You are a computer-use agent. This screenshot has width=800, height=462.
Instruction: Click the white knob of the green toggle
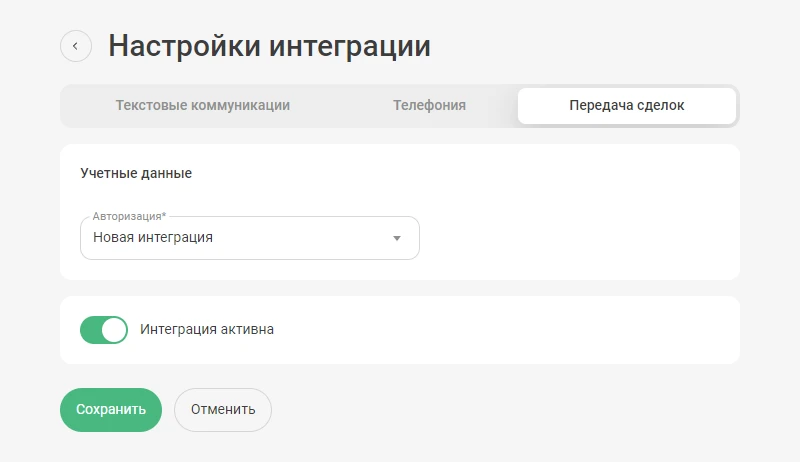click(114, 330)
